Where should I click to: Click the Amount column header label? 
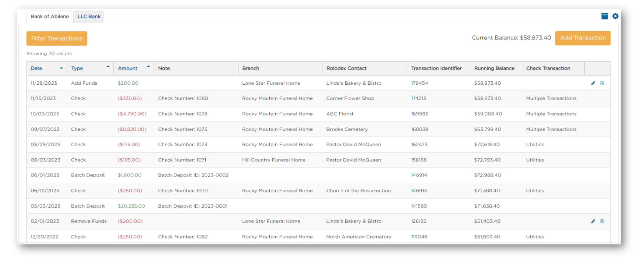[x=128, y=69]
